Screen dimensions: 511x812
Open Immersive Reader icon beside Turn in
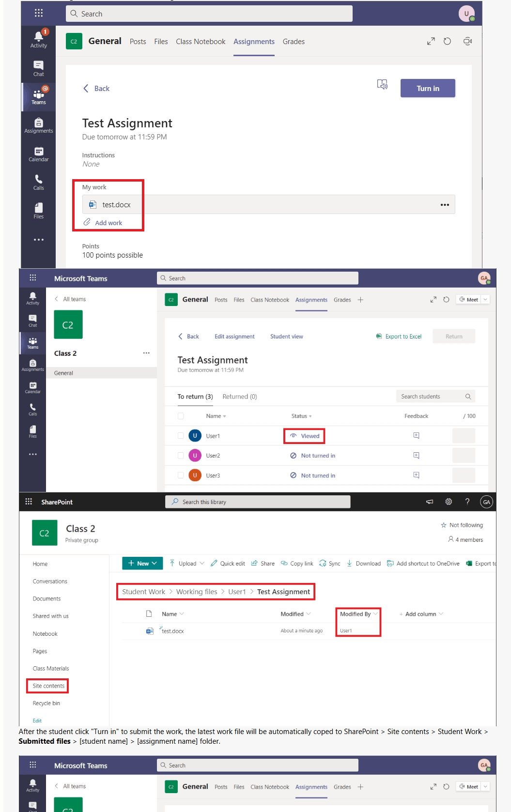pos(383,85)
